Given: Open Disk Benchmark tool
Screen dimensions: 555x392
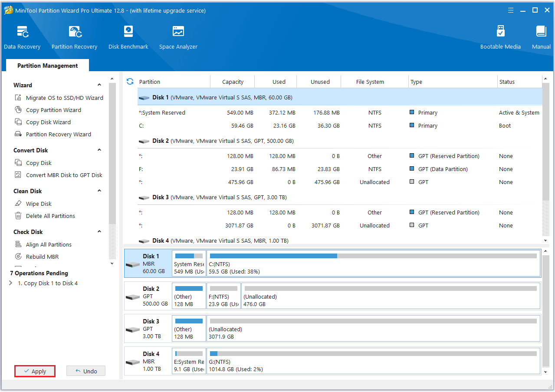Looking at the screenshot, I should point(128,37).
